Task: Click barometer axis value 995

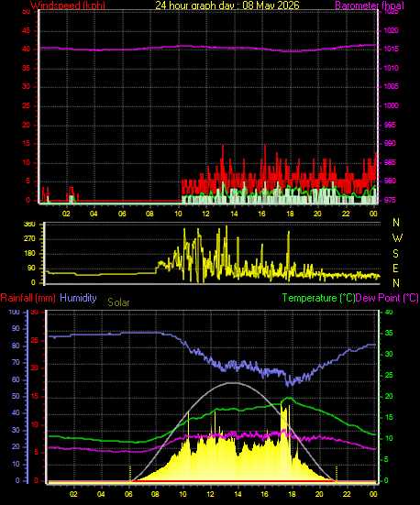Action: 390,125
